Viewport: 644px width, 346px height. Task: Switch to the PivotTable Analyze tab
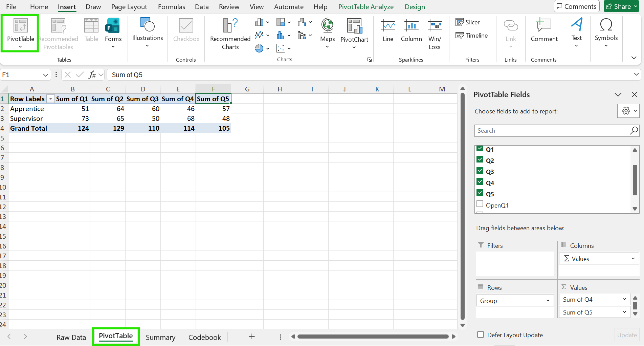(x=366, y=7)
